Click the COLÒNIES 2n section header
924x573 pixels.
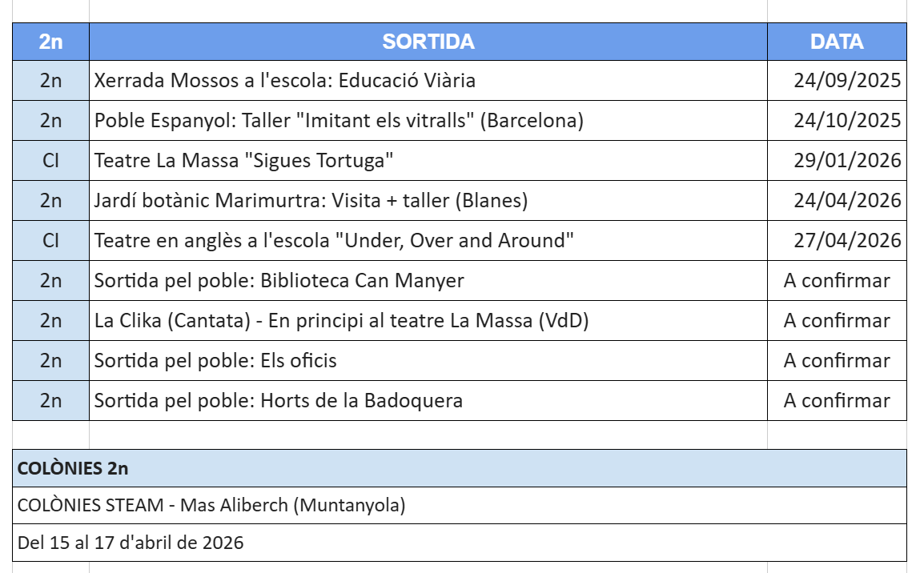pyautogui.click(x=73, y=469)
